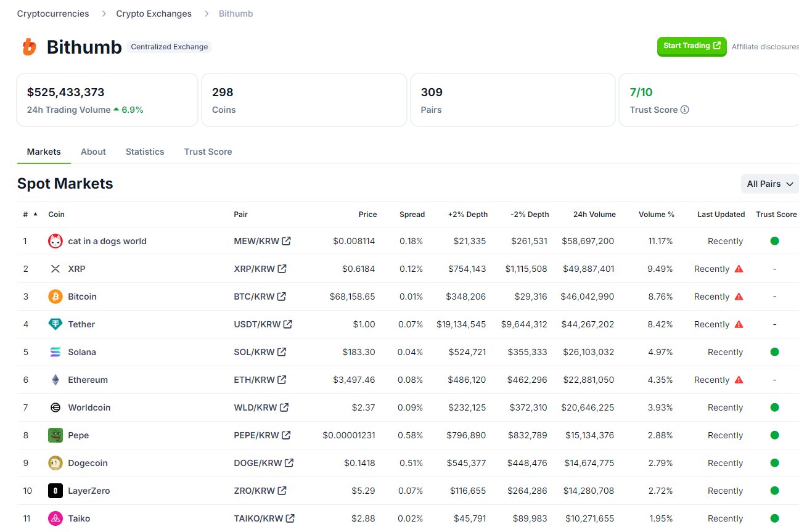Click the LayerZero coin name
The image size is (799, 532).
(89, 491)
